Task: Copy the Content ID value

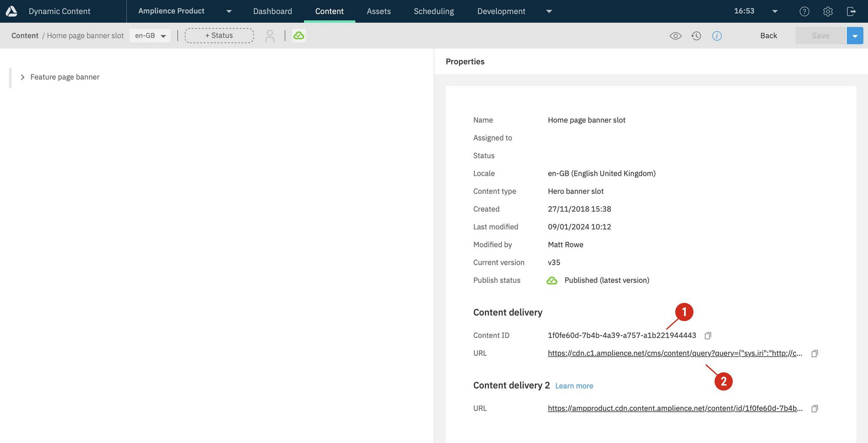Action: pos(708,335)
